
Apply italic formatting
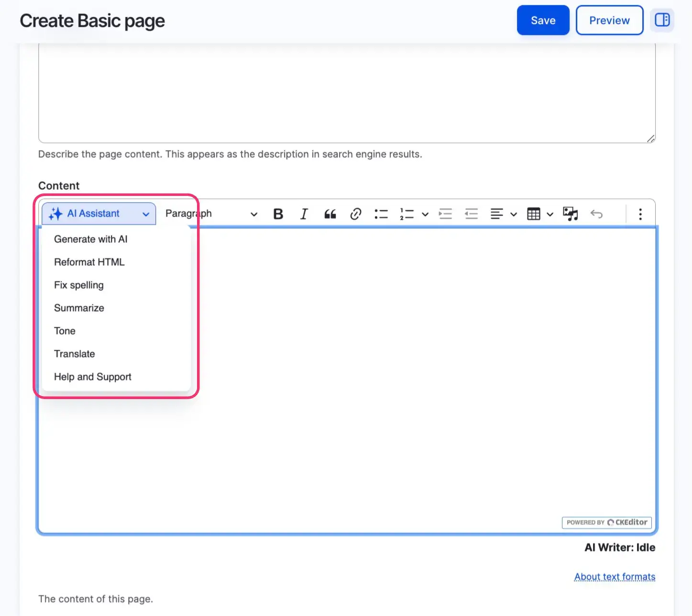coord(304,214)
